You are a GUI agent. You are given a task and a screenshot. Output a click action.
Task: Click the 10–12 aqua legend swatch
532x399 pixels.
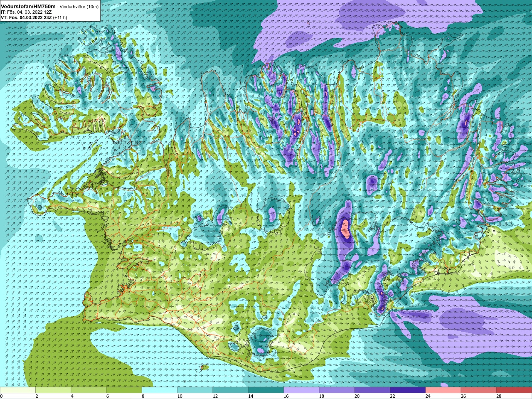click(x=195, y=390)
